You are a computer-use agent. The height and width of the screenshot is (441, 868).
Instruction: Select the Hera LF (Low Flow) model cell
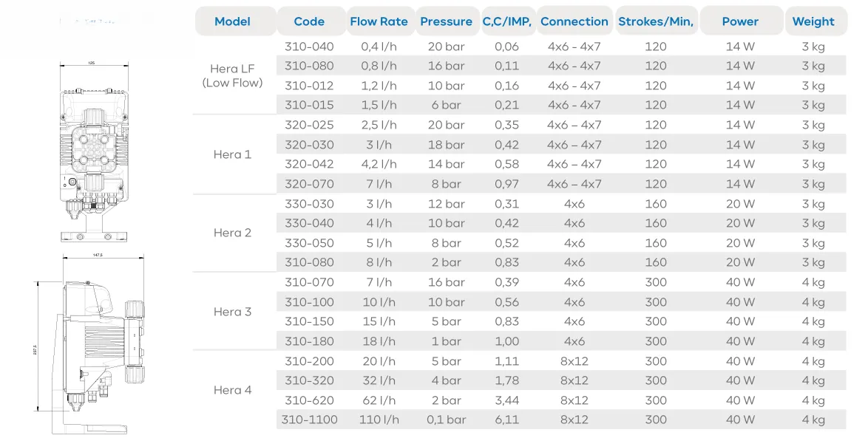pyautogui.click(x=233, y=75)
